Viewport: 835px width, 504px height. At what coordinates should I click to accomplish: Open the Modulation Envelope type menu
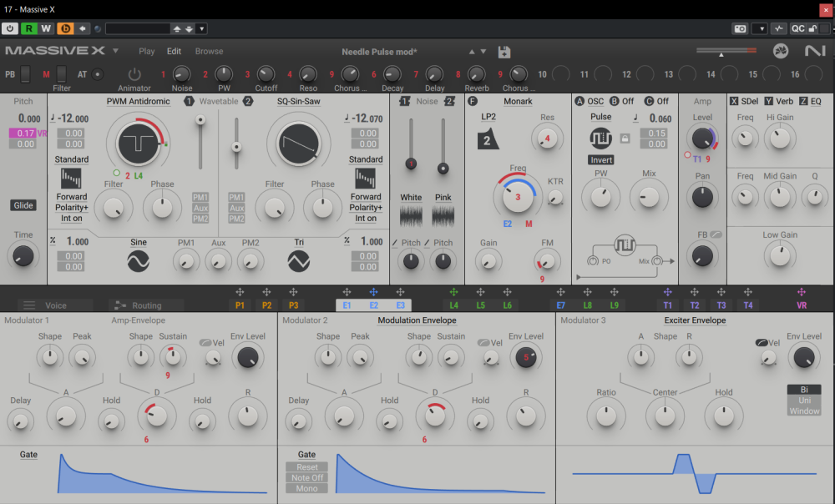click(x=417, y=320)
